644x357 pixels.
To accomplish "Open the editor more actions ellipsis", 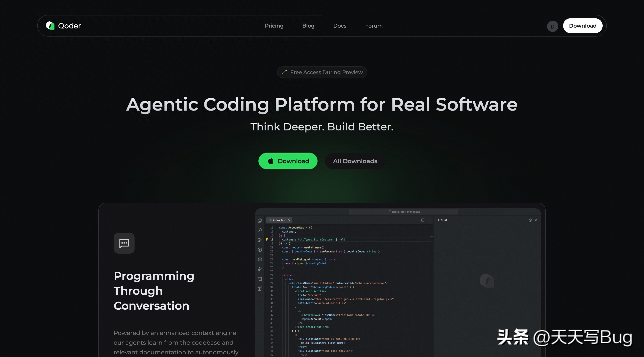I will pos(428,220).
